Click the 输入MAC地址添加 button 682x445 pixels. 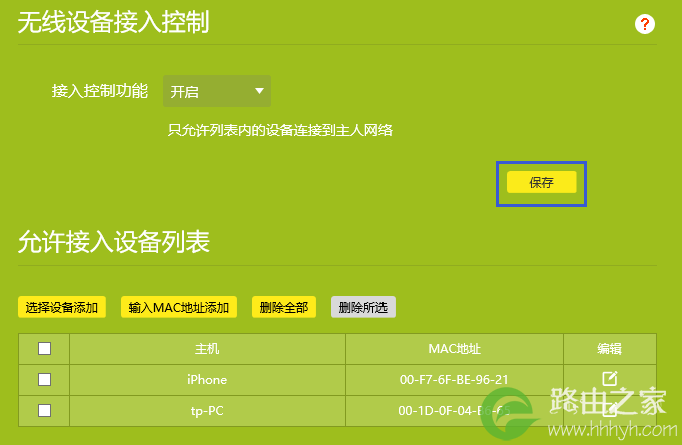[x=179, y=307]
